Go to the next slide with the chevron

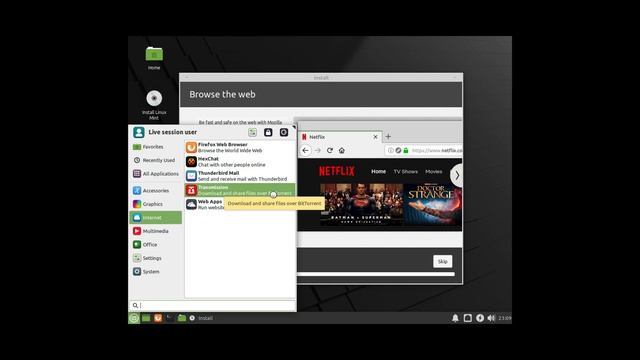[457, 175]
